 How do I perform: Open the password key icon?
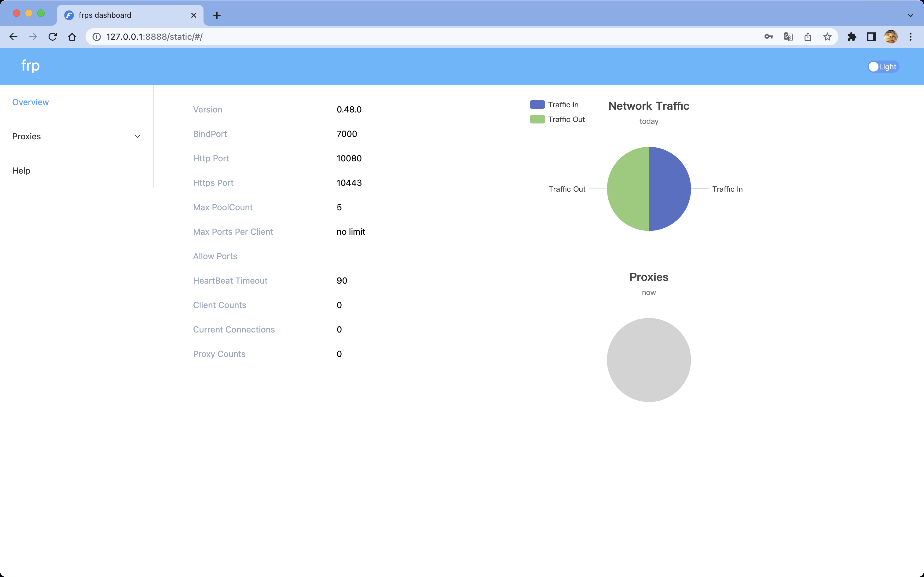pyautogui.click(x=768, y=37)
